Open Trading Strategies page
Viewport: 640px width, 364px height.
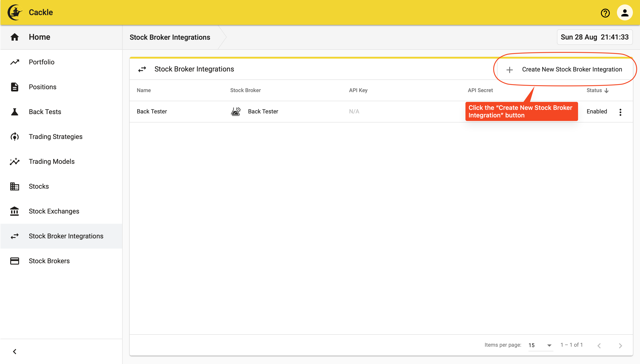click(x=61, y=136)
